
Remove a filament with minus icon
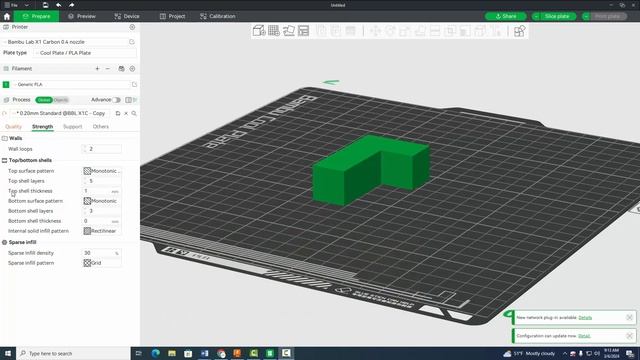pyautogui.click(x=108, y=69)
